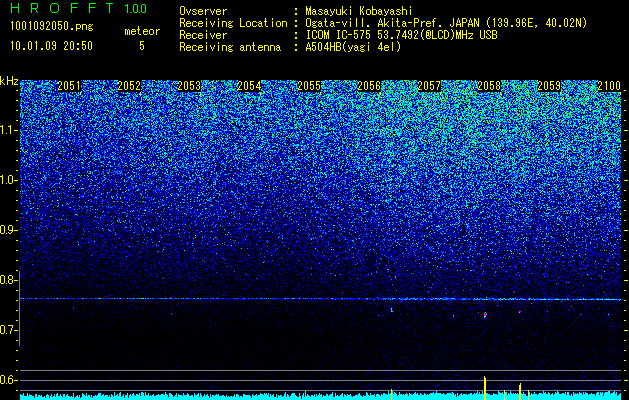Select the A504HB(yagi 4el) antenna value

coord(353,47)
